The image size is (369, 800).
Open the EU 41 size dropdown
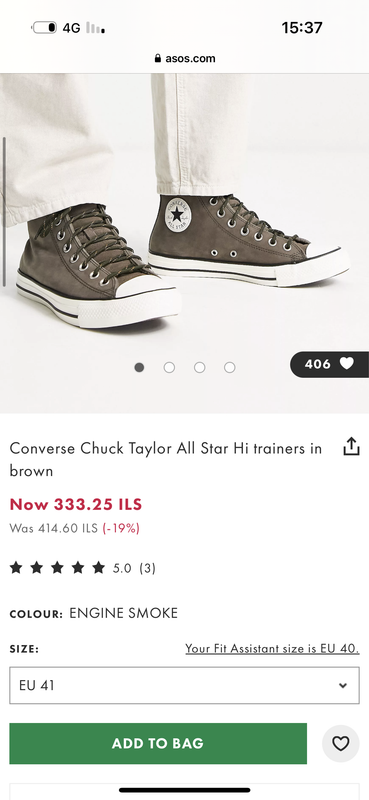click(x=184, y=685)
